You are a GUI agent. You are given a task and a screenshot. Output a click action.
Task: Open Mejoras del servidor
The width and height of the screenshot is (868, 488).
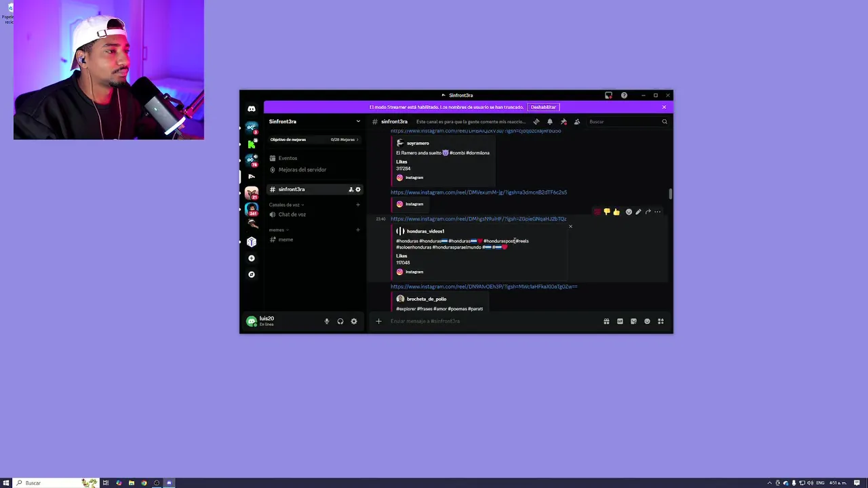click(x=315, y=170)
